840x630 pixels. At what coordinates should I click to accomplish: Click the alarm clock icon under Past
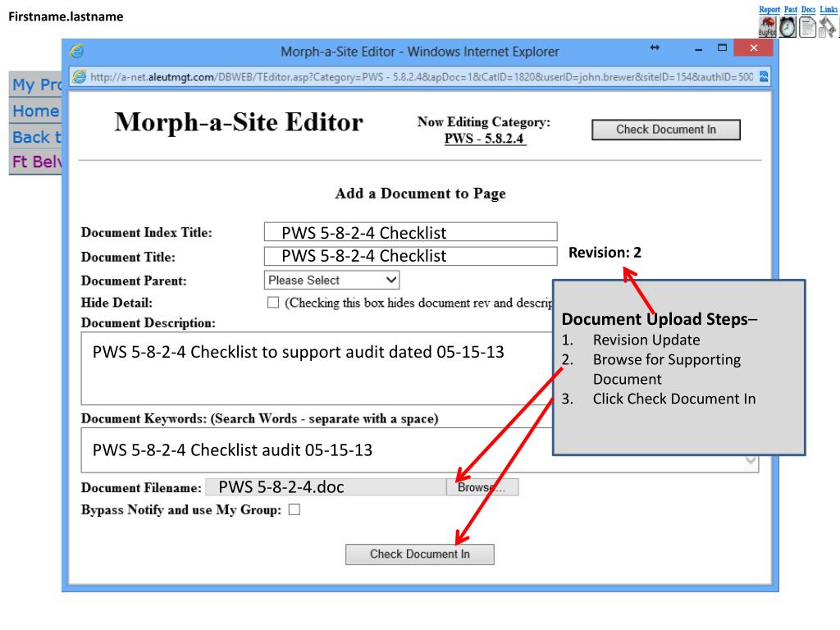(x=787, y=27)
